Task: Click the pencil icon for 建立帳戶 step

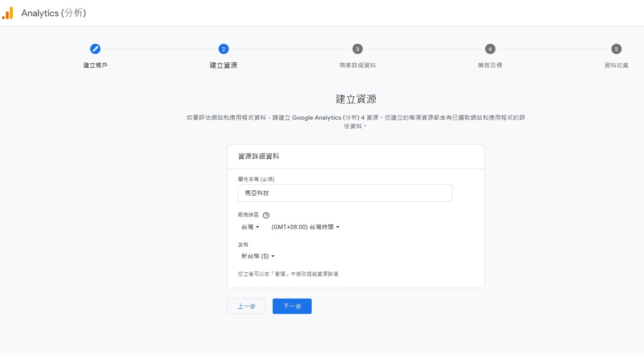Action: pyautogui.click(x=95, y=49)
